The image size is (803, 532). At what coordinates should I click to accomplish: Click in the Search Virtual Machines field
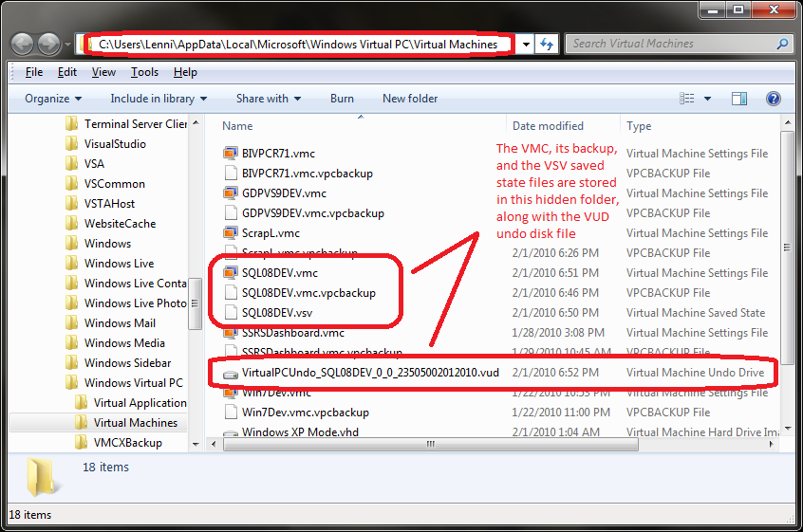tap(670, 44)
